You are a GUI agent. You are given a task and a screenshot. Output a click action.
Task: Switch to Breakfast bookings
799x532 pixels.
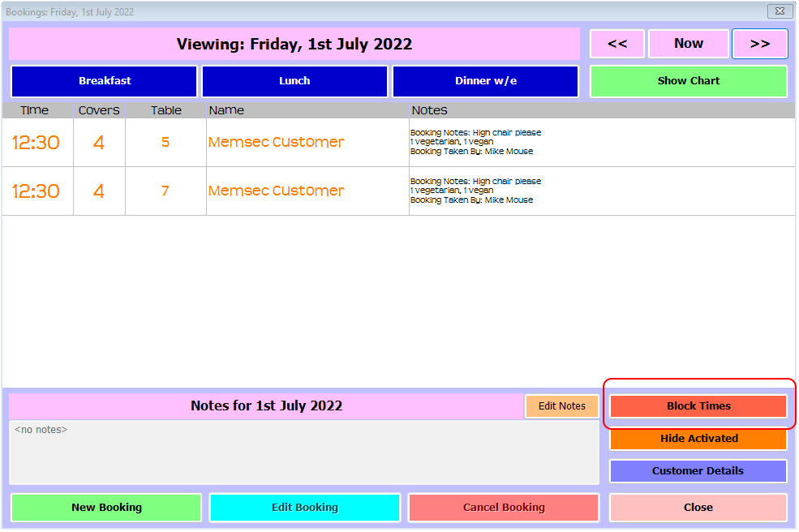tap(105, 81)
